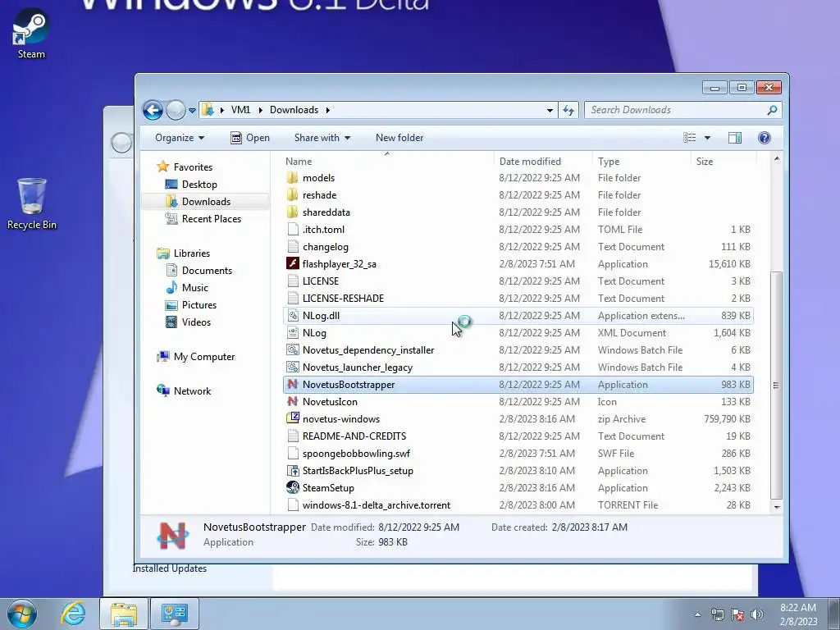Click the refresh button beside address bar

click(568, 111)
